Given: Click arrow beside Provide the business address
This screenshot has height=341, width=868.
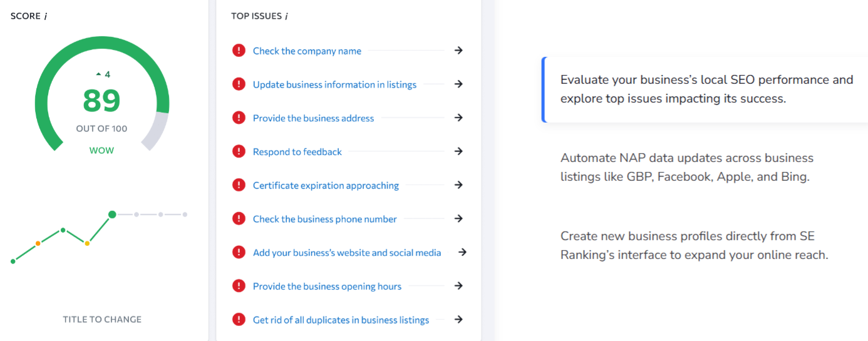Looking at the screenshot, I should click(458, 118).
